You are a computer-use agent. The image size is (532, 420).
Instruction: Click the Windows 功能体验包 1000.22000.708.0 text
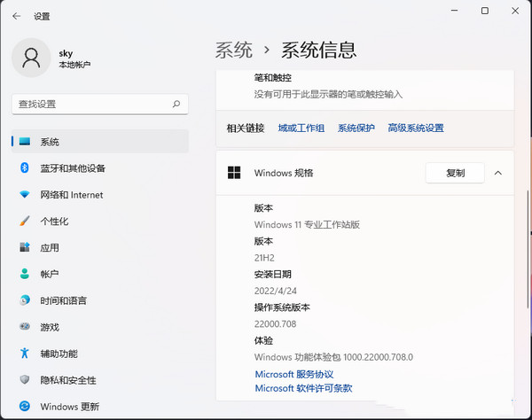(333, 357)
